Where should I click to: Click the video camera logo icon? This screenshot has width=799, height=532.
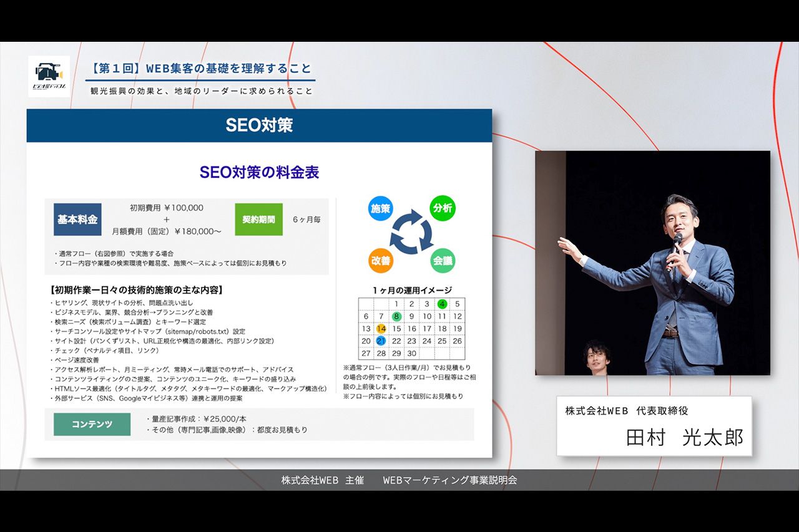pyautogui.click(x=49, y=76)
